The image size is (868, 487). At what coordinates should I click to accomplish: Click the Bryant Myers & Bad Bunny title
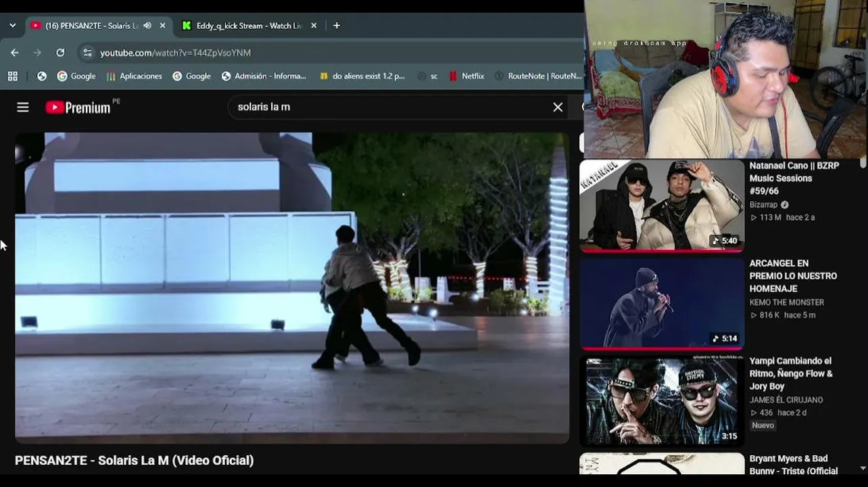pos(794,465)
